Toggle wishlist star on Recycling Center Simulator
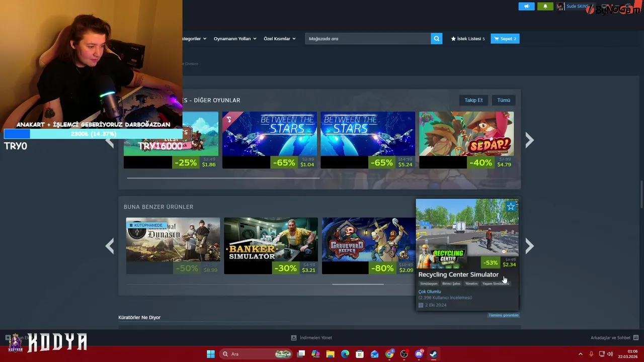Image resolution: width=644 pixels, height=362 pixels. [x=511, y=207]
